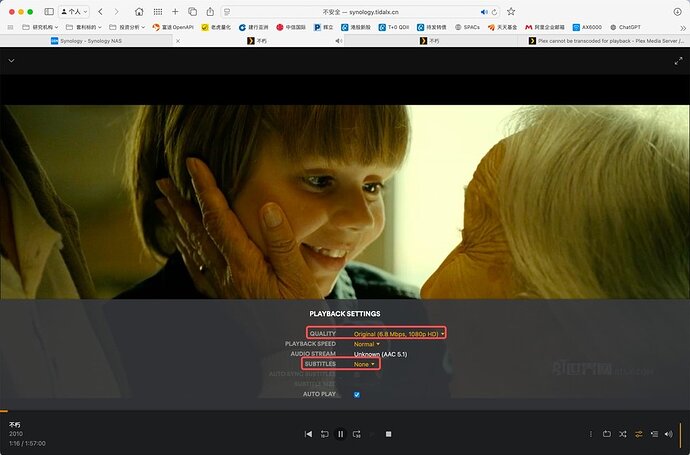Viewport: 690px width, 455px height.
Task: Open the Subtitles None dropdown
Action: [x=364, y=364]
